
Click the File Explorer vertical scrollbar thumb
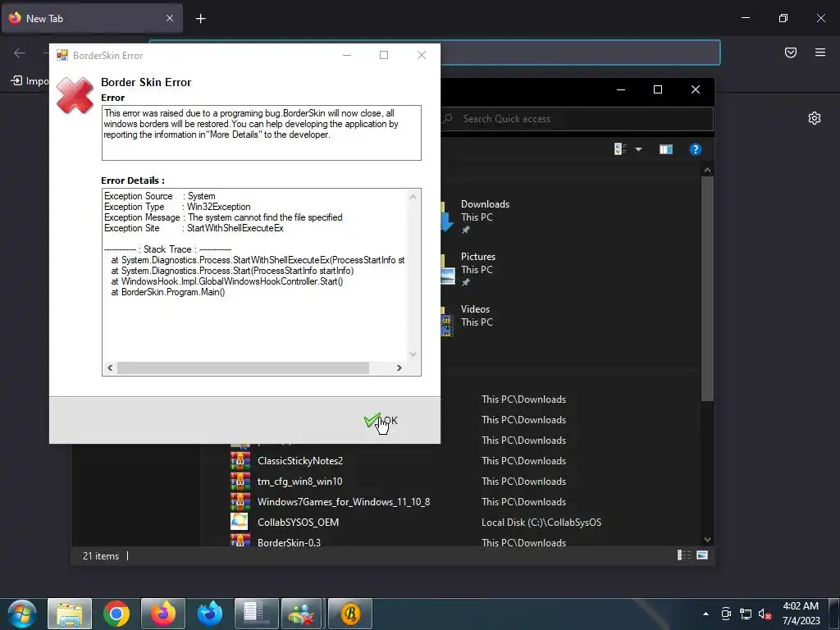click(707, 288)
